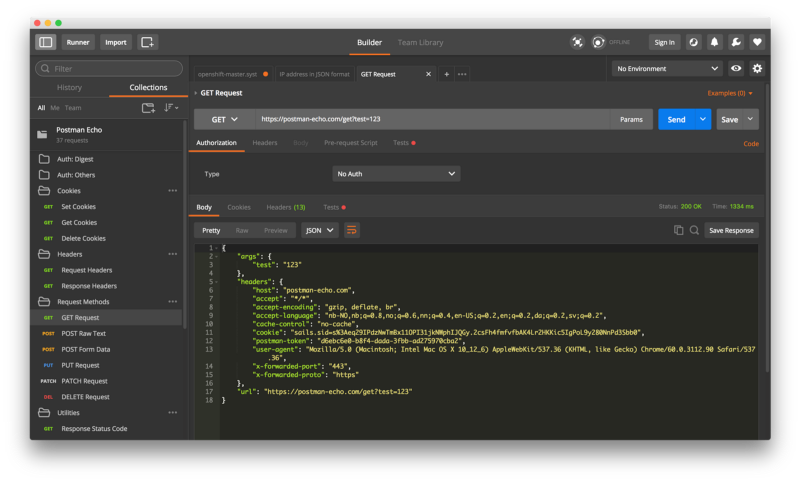Open notifications via the bell icon

pos(714,42)
